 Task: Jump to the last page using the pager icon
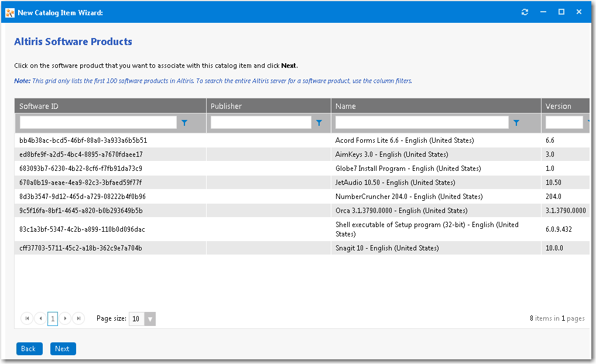click(78, 318)
